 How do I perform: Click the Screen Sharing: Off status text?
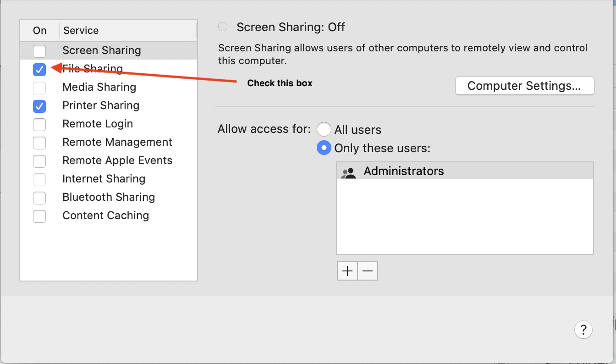(x=291, y=27)
